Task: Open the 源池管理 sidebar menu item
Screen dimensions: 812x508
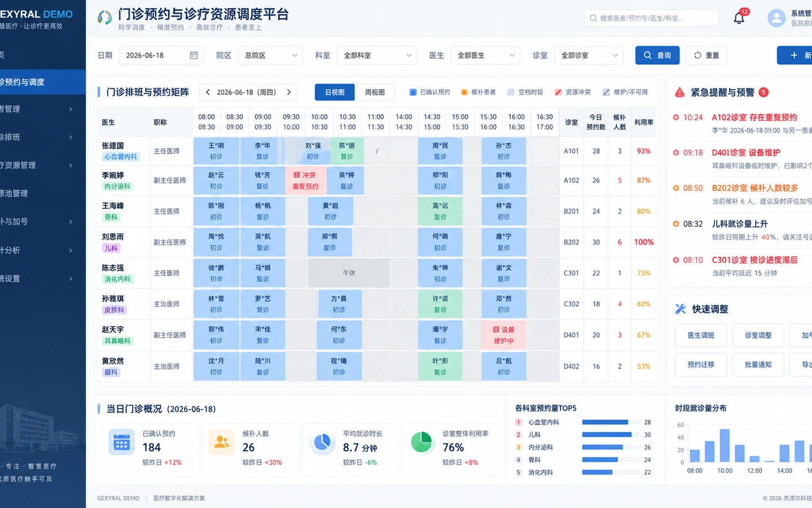Action: [43, 194]
